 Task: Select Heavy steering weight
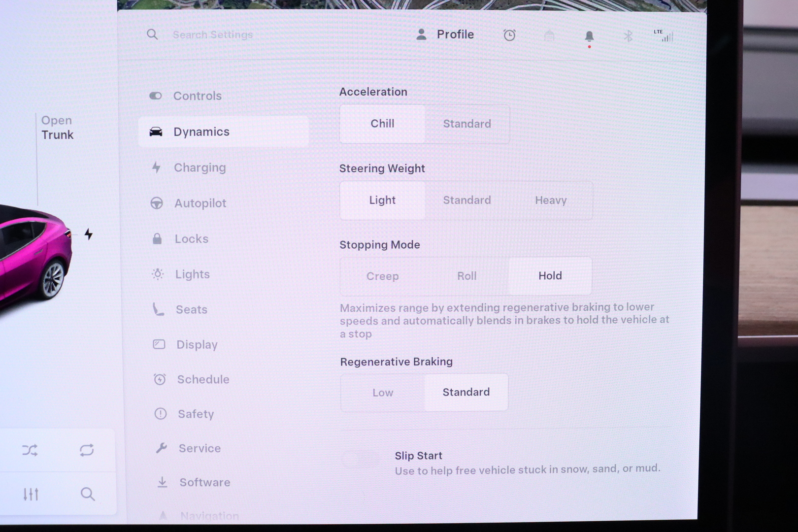550,200
